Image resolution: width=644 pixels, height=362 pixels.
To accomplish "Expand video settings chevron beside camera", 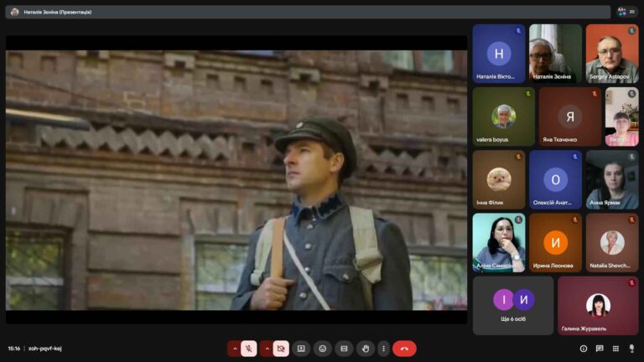I will [267, 349].
